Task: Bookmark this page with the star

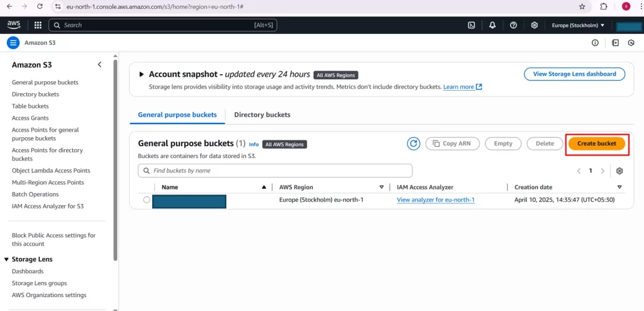Action: pyautogui.click(x=582, y=6)
